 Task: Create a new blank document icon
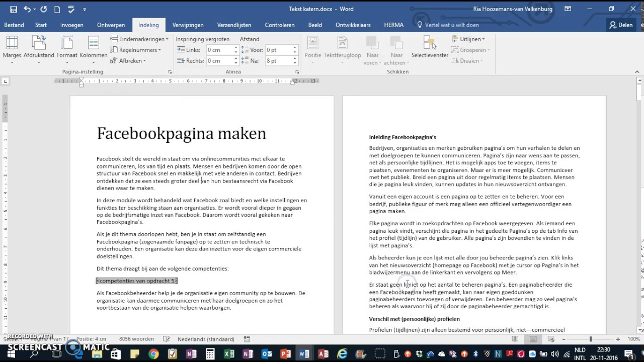(x=57, y=9)
